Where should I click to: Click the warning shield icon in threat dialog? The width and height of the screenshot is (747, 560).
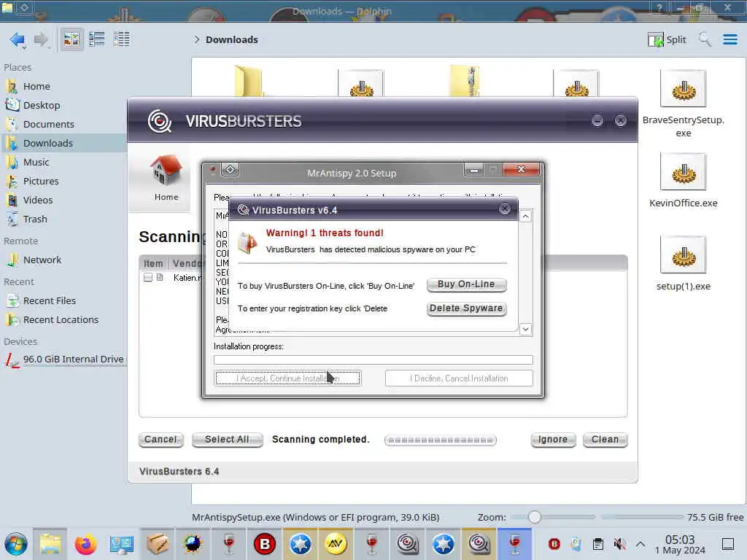tap(248, 242)
